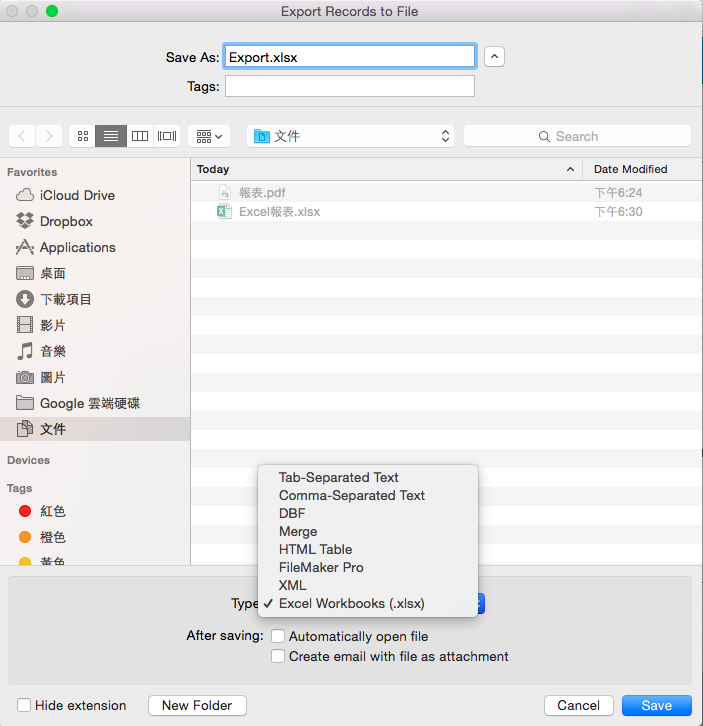This screenshot has height=726, width=703.
Task: Open the 文件 folder location popup
Action: (x=350, y=136)
